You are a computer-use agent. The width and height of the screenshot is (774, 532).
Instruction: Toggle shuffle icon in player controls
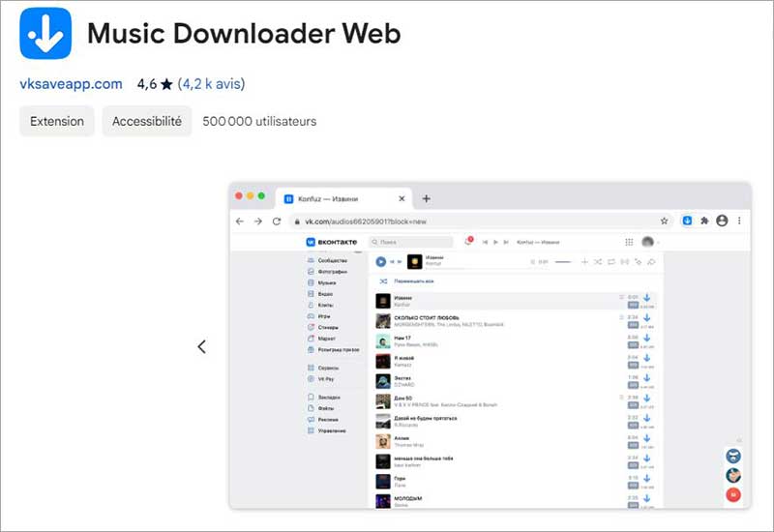(598, 261)
